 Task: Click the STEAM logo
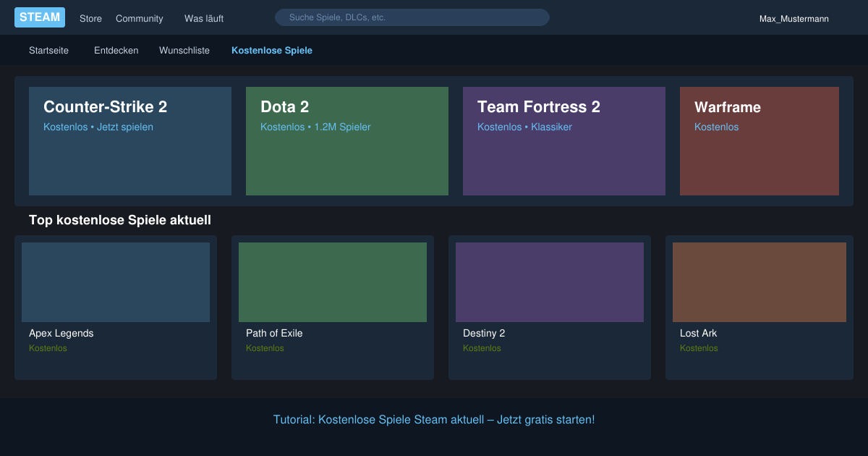(x=40, y=17)
